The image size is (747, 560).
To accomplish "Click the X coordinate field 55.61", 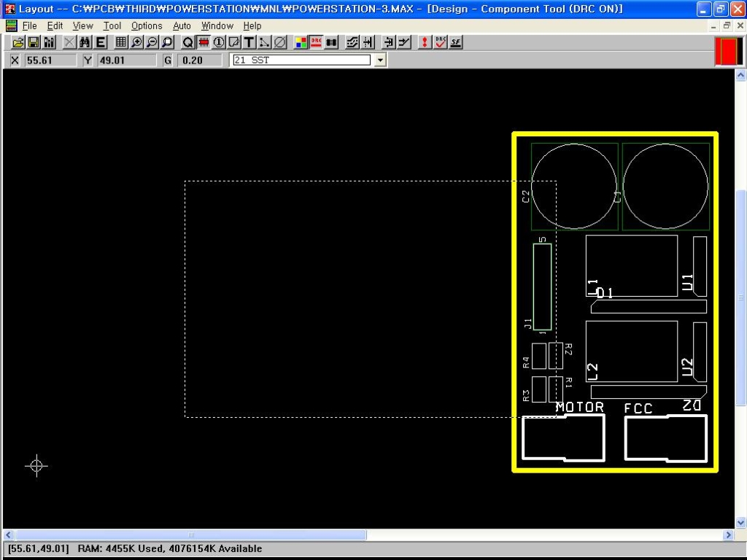I will [x=50, y=60].
